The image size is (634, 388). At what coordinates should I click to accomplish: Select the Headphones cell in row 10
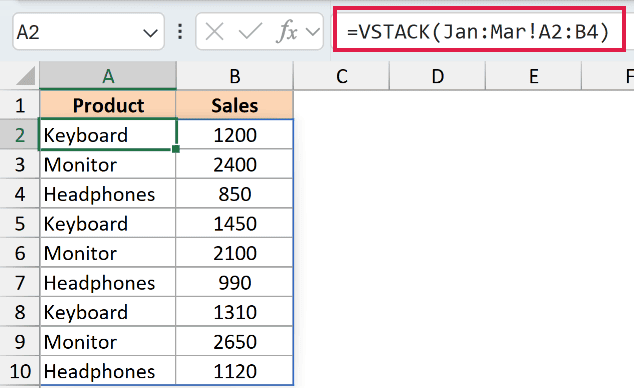[x=108, y=371]
